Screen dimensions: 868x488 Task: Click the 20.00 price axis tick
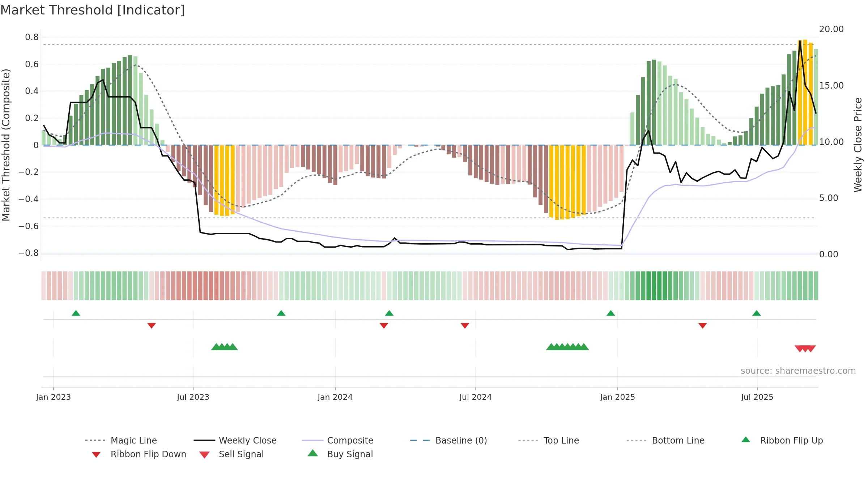(831, 29)
